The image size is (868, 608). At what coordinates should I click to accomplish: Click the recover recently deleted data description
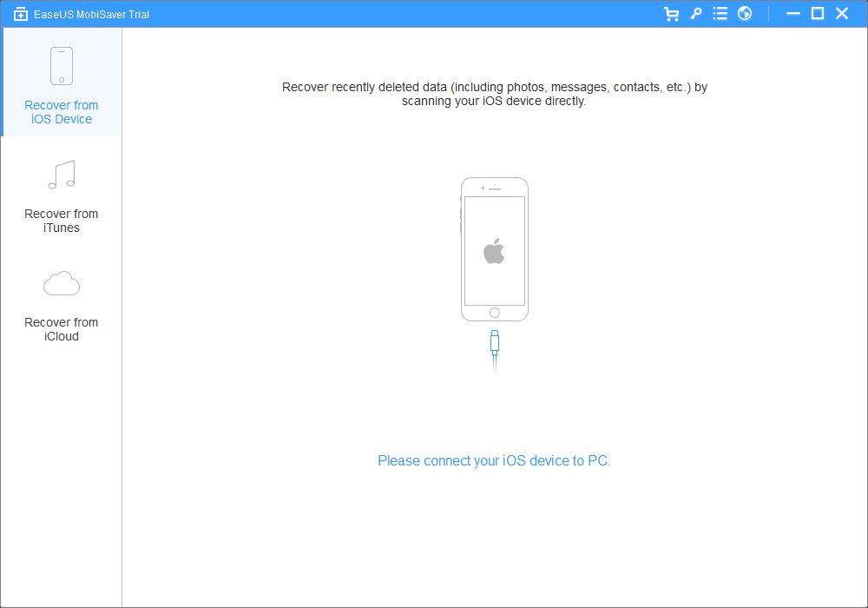point(494,94)
